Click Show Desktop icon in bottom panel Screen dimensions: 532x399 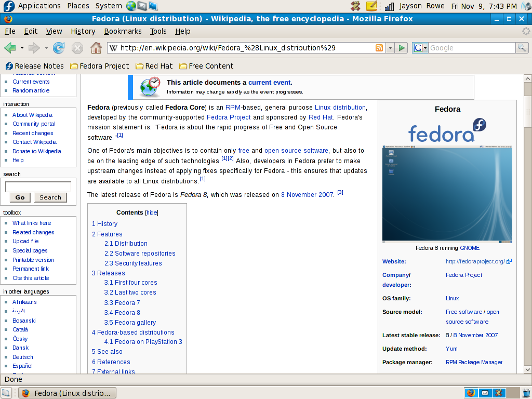[x=6, y=393]
